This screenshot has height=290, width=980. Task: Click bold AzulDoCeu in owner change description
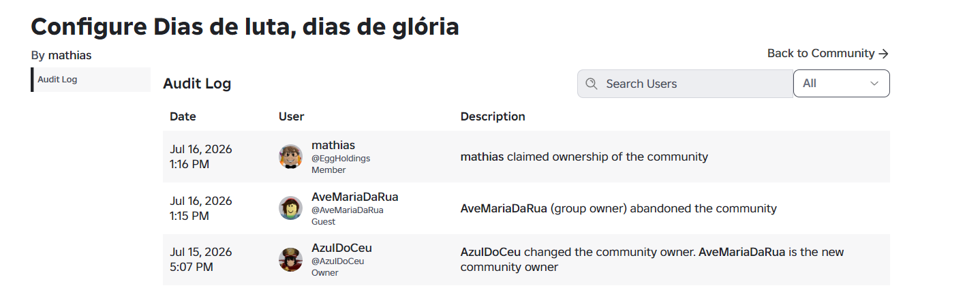click(x=491, y=252)
